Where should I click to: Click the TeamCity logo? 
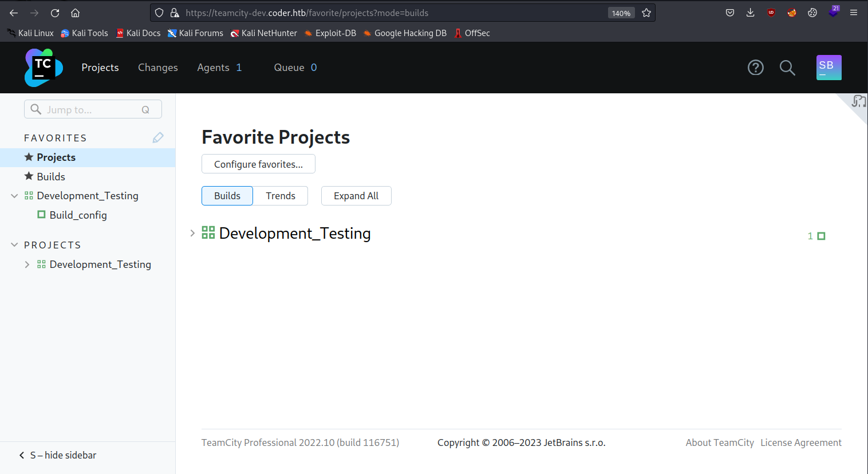tap(42, 67)
